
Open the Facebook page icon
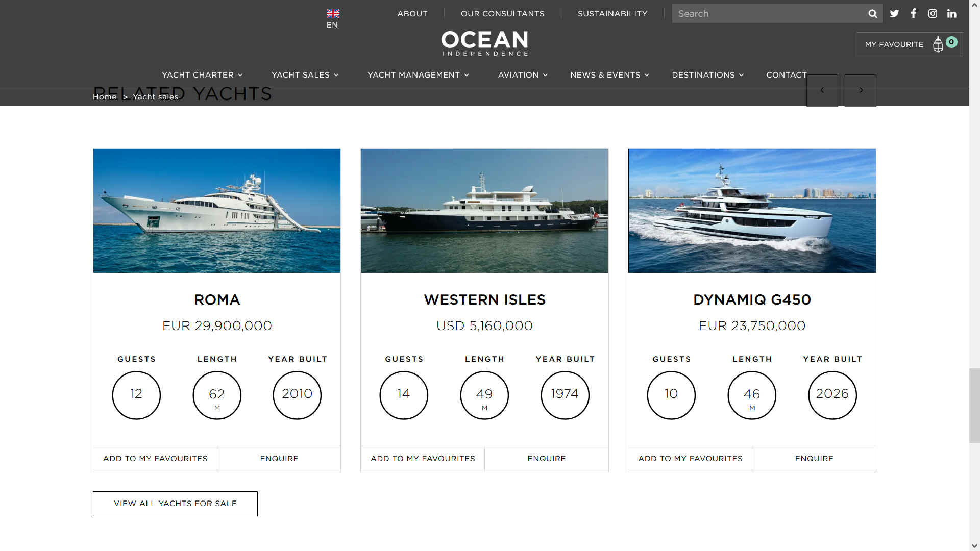pyautogui.click(x=914, y=14)
